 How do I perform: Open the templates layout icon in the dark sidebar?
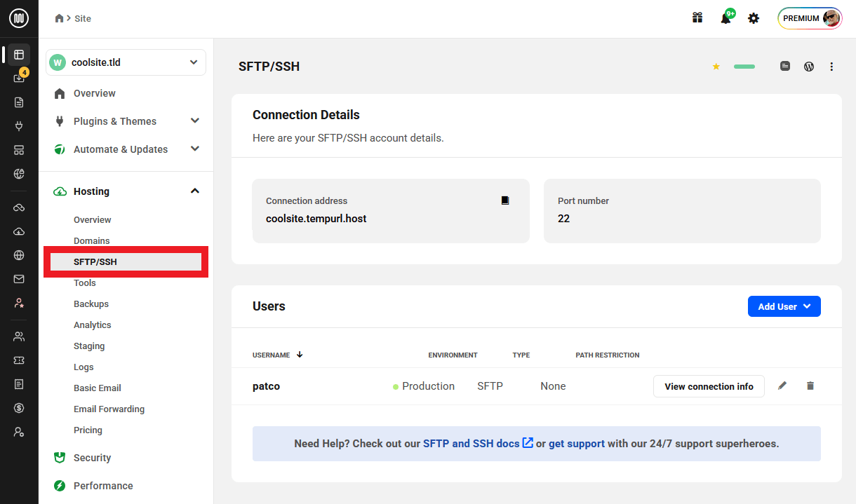pyautogui.click(x=19, y=150)
